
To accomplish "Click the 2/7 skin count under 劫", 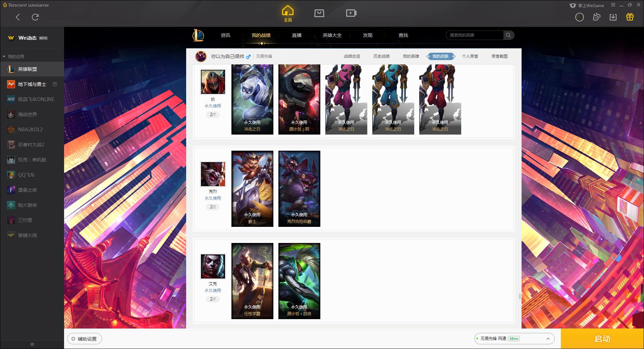I will point(213,114).
